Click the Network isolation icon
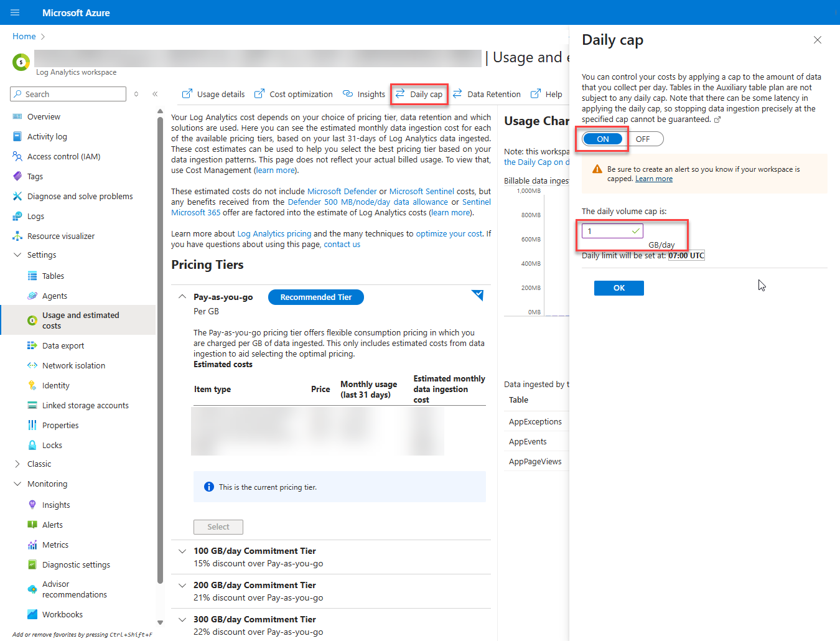 point(32,365)
